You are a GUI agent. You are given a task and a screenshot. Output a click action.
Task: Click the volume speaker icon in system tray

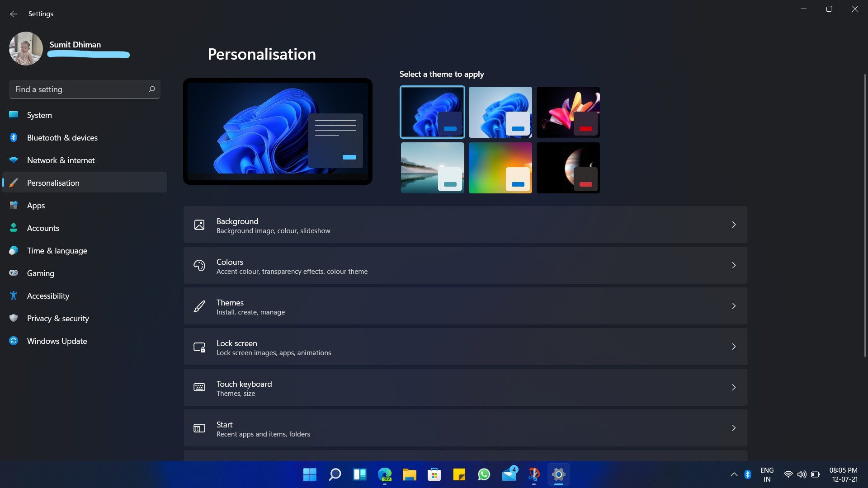pyautogui.click(x=802, y=474)
